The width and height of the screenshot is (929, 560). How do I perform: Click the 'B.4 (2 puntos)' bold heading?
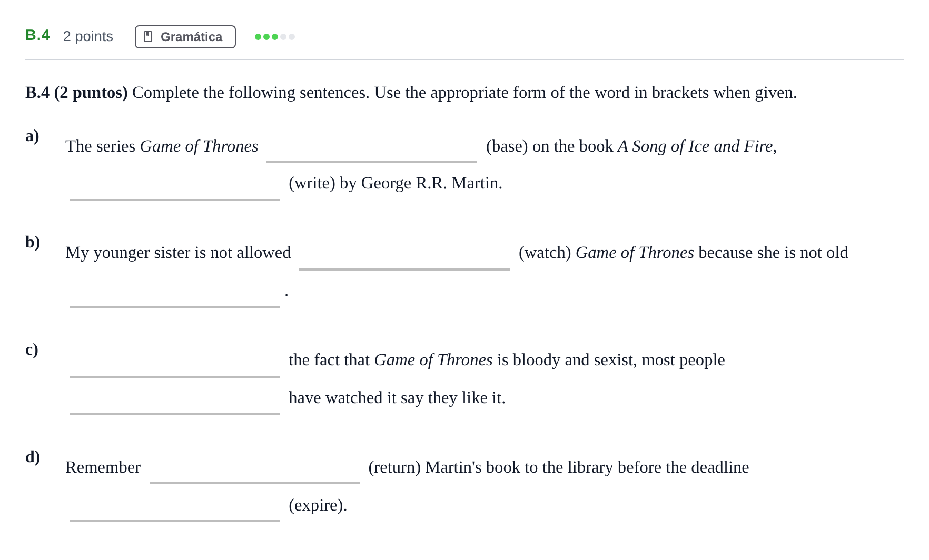(76, 93)
